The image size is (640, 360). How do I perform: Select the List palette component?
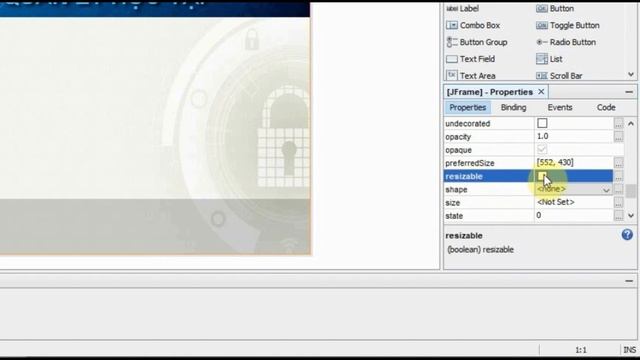point(549,59)
